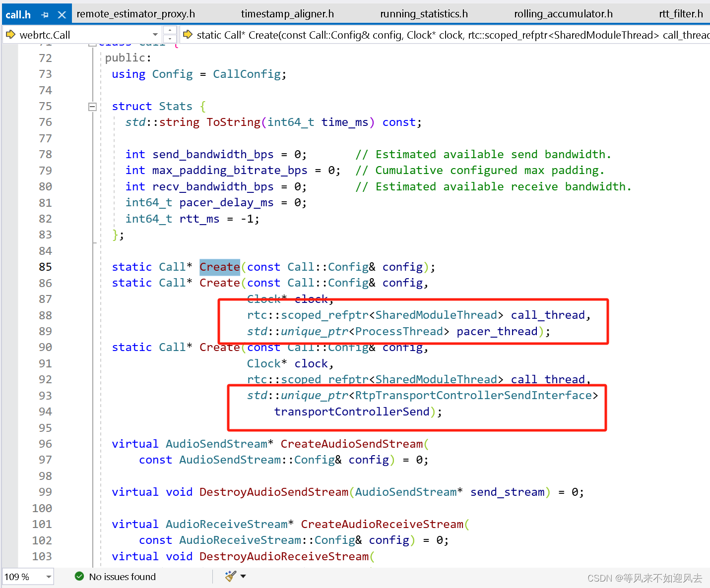Click pacer_thread parameter on line 89
The height and width of the screenshot is (588, 710).
click(497, 331)
